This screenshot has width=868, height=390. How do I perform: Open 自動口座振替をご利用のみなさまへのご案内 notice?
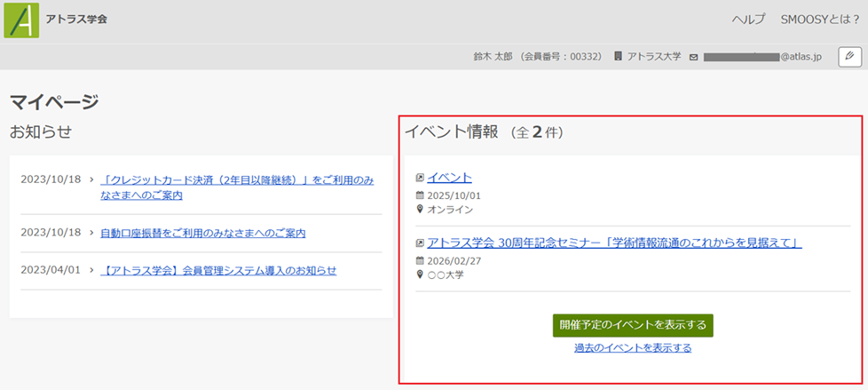[x=203, y=234]
